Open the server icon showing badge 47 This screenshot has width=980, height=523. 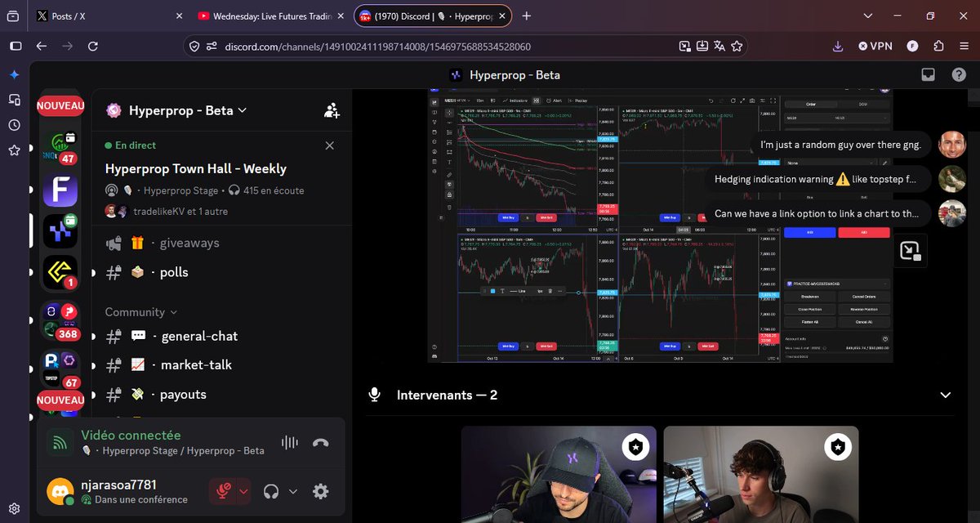click(60, 147)
